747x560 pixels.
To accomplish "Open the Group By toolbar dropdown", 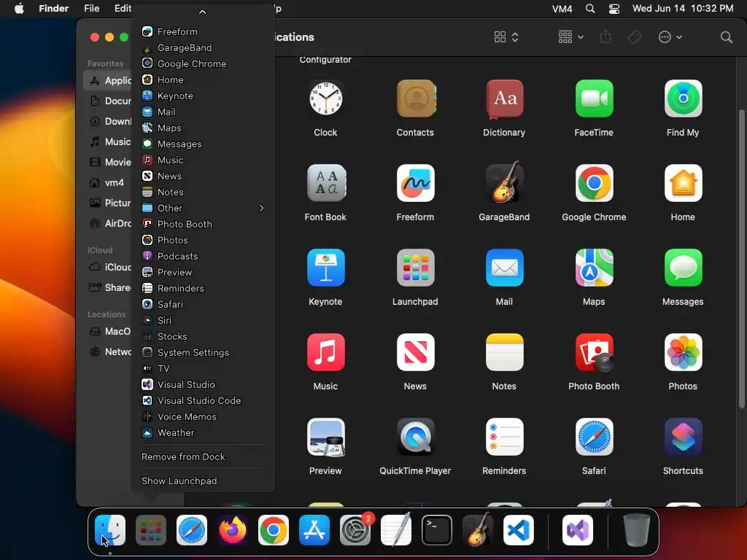I will pyautogui.click(x=570, y=37).
